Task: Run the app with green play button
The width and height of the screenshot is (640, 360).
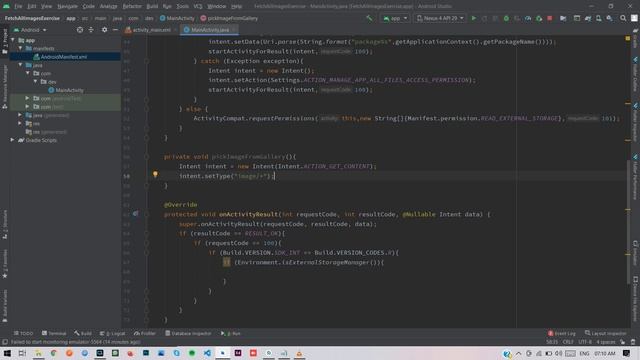Action: point(473,18)
